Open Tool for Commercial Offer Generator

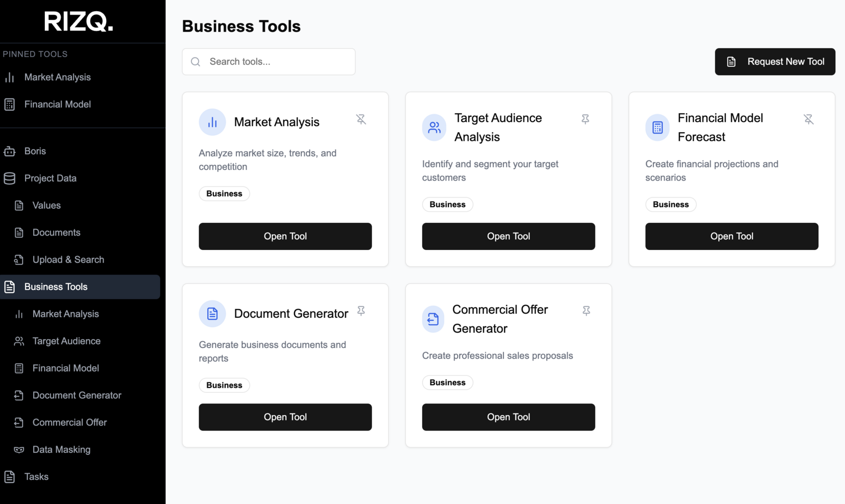pos(509,417)
